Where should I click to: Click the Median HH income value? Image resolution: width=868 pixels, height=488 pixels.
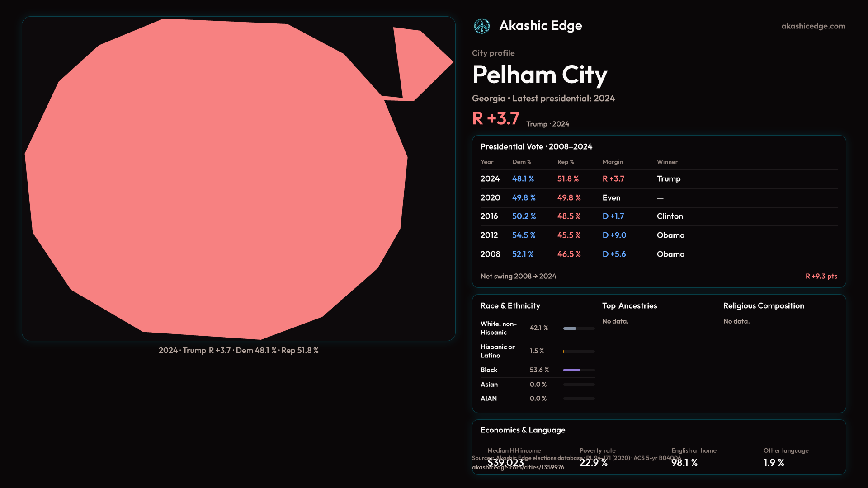[505, 463]
